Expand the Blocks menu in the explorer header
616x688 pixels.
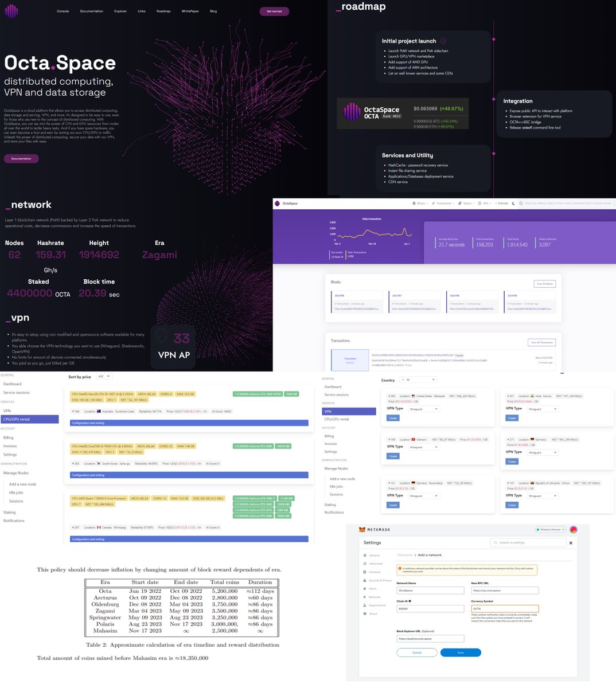[x=420, y=203]
